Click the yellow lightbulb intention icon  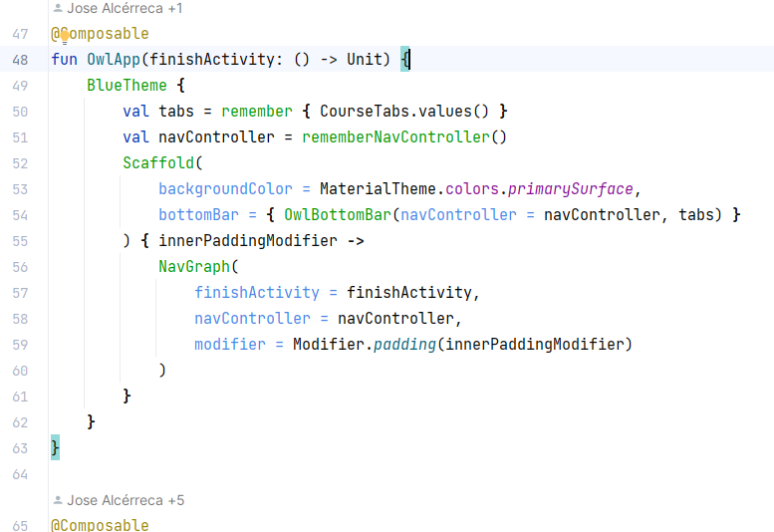(x=65, y=38)
